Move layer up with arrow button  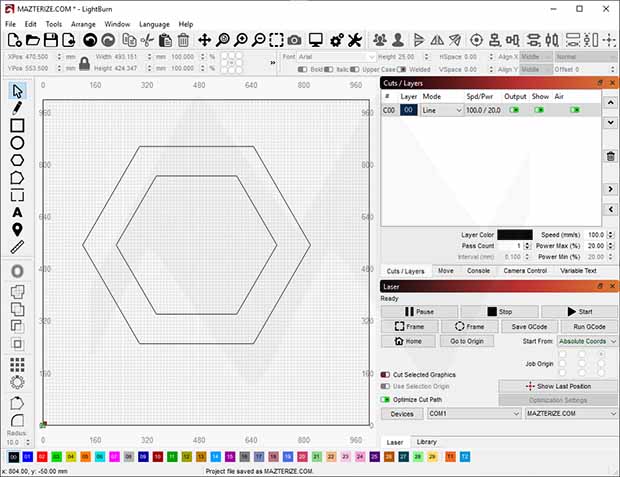click(611, 102)
